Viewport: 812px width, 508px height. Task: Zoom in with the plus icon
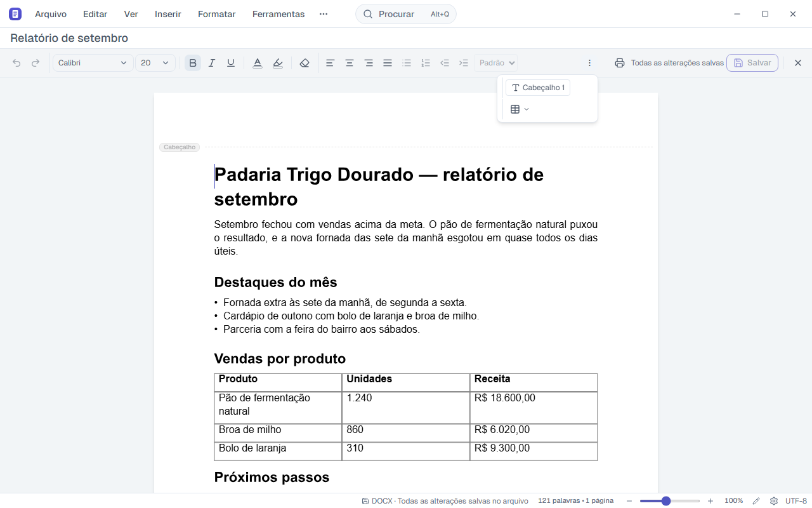pos(710,501)
